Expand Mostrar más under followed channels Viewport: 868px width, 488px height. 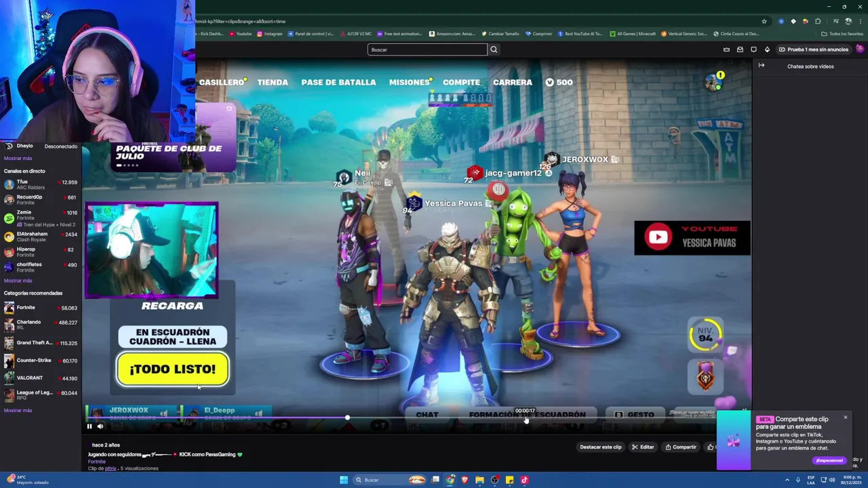pyautogui.click(x=18, y=158)
